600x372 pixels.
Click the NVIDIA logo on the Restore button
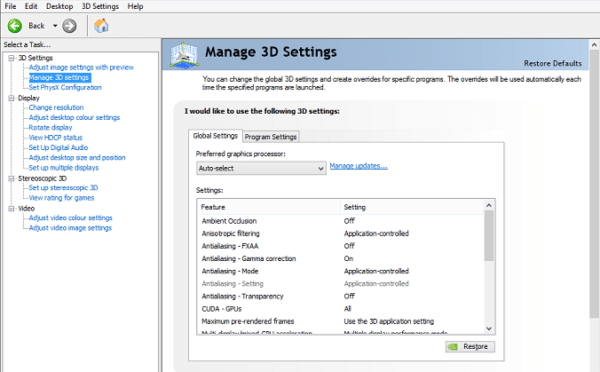tap(453, 347)
